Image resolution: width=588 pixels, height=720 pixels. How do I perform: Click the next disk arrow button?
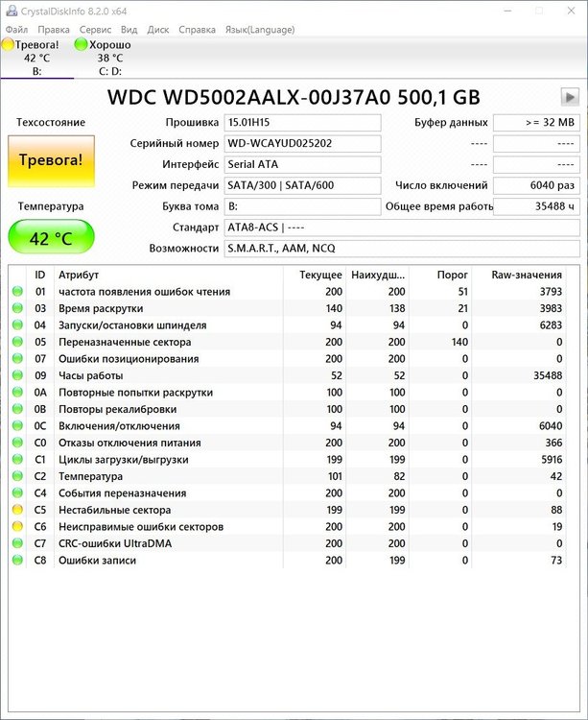coord(570,97)
